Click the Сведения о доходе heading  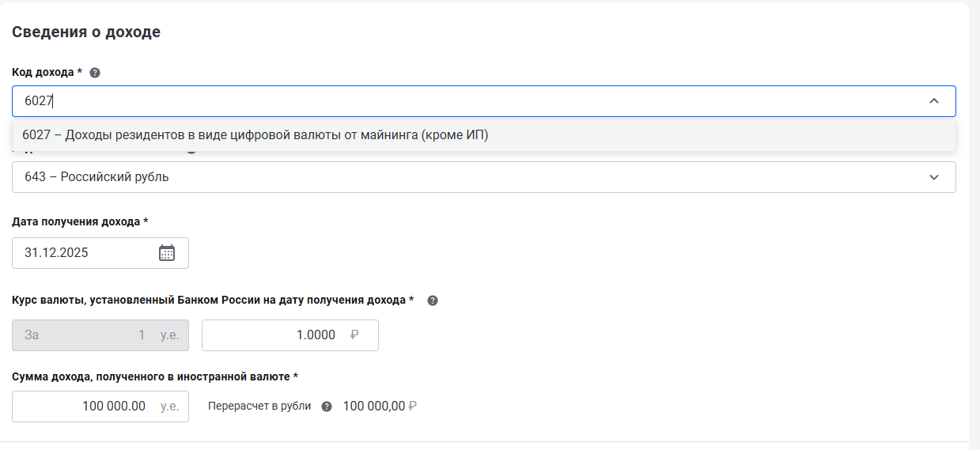[86, 32]
